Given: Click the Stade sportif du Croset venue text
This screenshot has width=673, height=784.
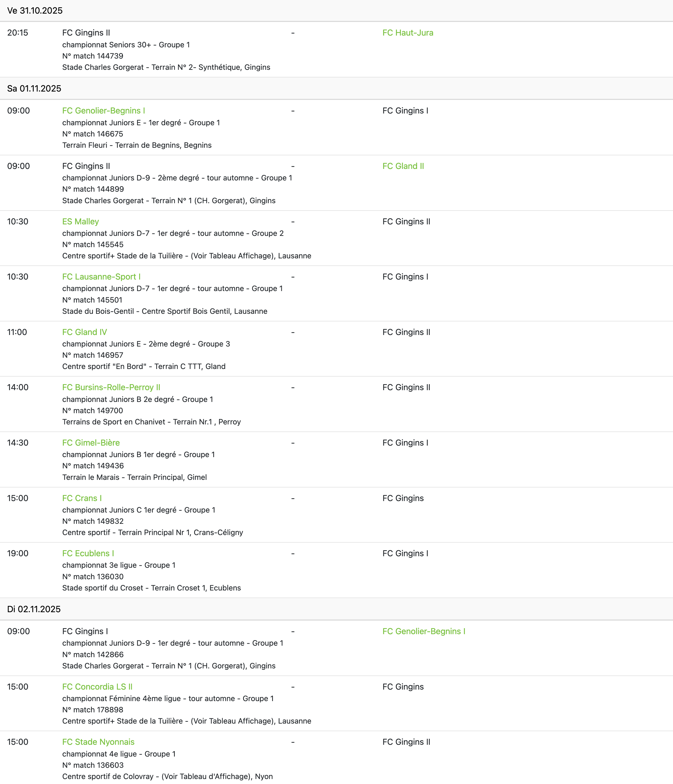Looking at the screenshot, I should click(152, 588).
